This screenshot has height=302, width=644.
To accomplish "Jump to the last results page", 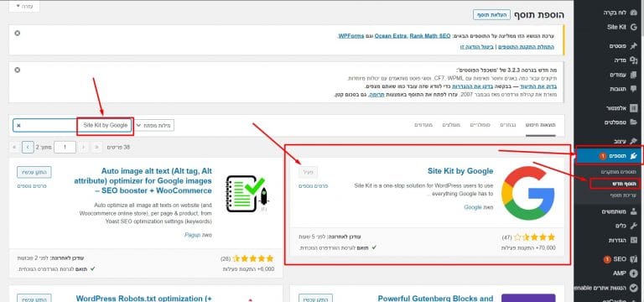I will [x=14, y=147].
